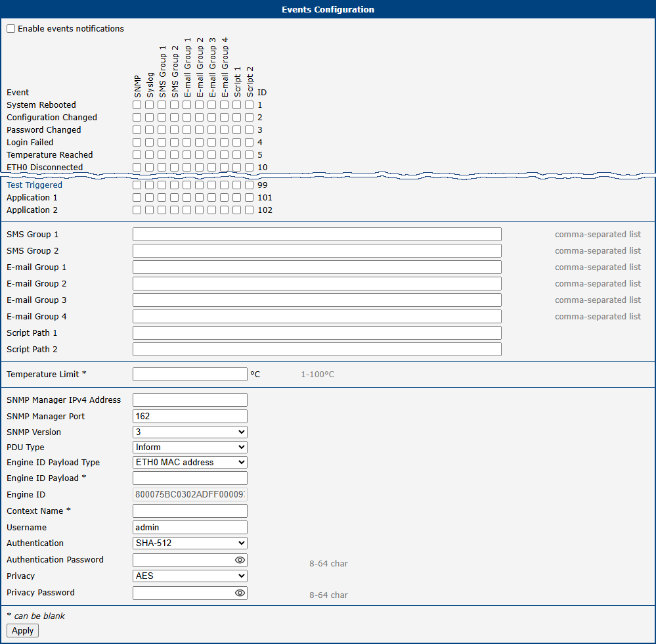Click event ID '102' text
Viewport: 656px width, 644px height.
265,210
